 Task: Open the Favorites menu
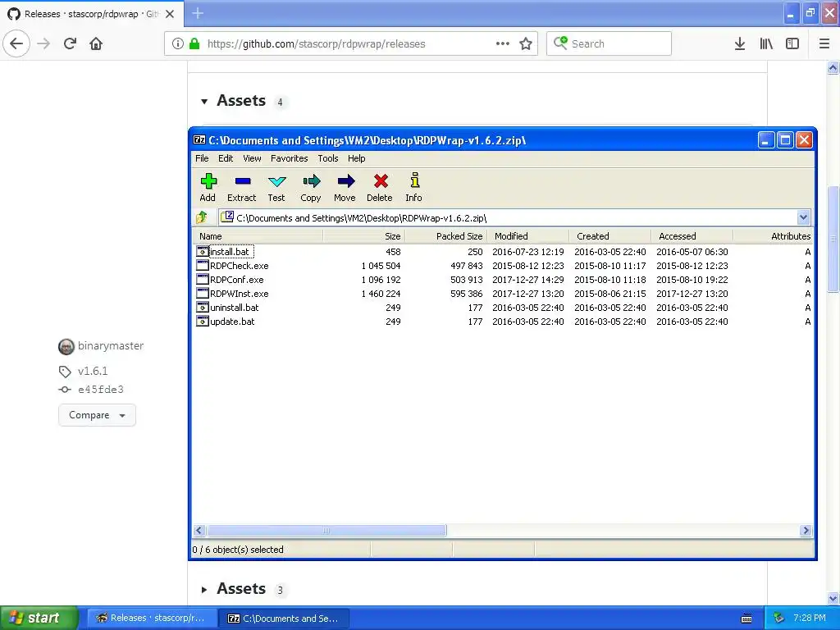290,158
